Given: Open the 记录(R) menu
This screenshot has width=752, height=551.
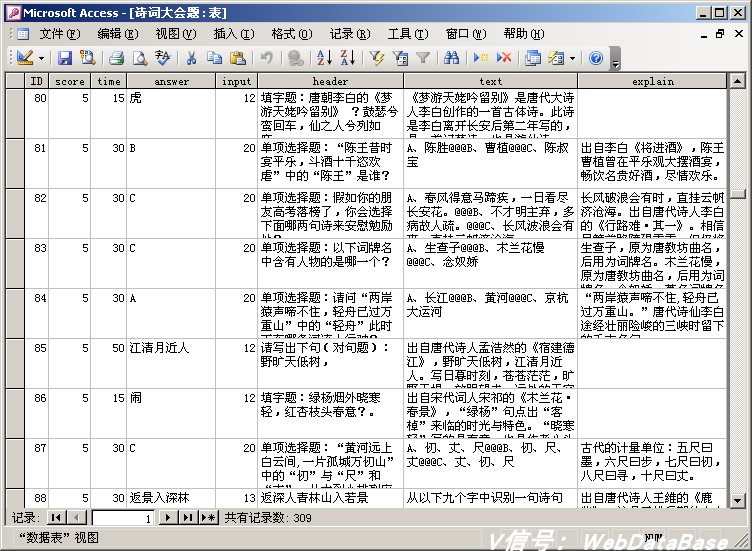Looking at the screenshot, I should [x=350, y=34].
